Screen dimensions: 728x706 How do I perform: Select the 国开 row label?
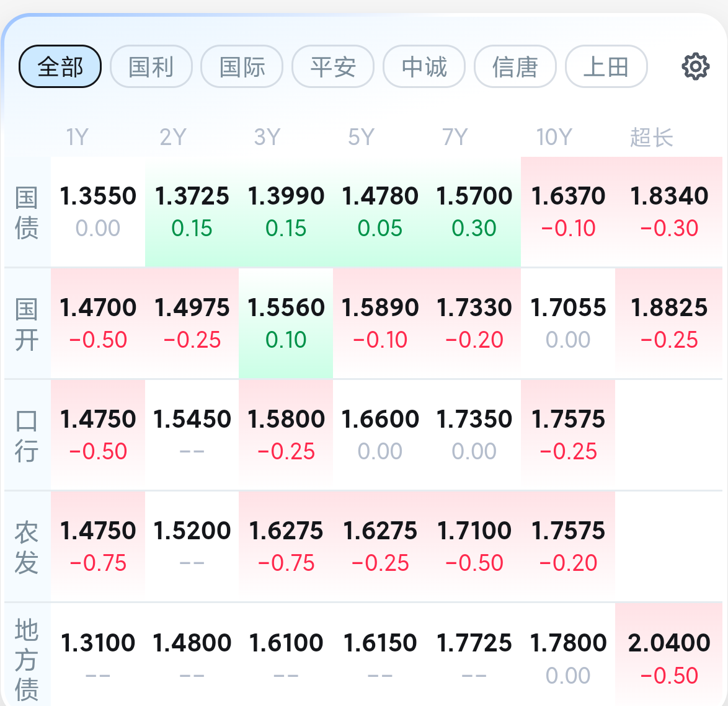27,324
